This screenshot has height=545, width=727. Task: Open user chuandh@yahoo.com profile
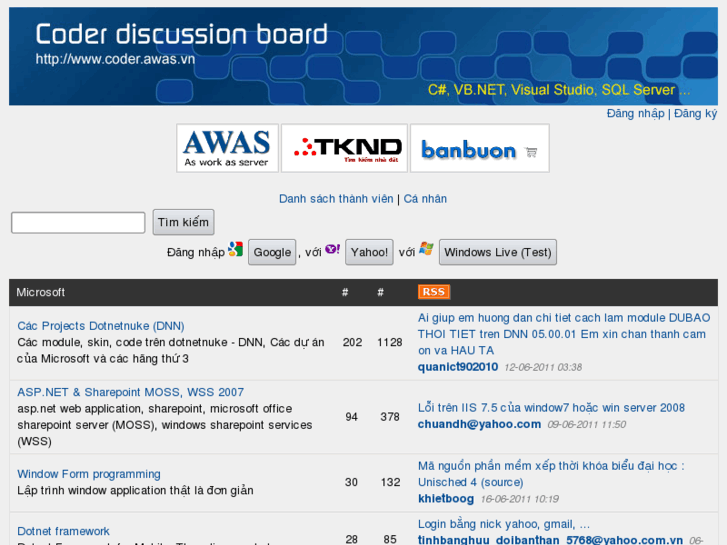point(479,424)
